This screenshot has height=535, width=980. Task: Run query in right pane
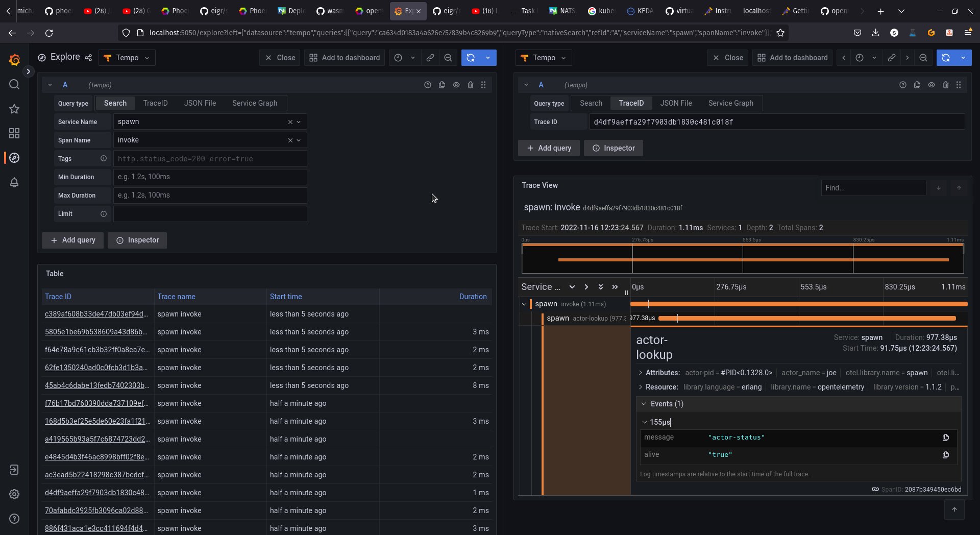946,58
